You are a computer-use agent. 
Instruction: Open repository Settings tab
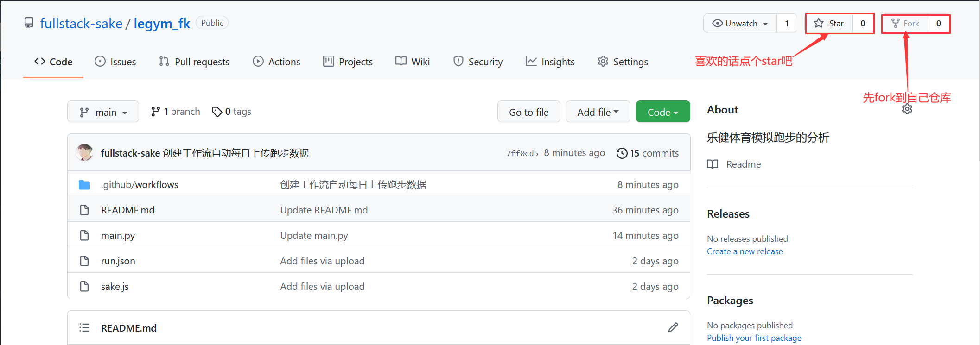tap(623, 62)
